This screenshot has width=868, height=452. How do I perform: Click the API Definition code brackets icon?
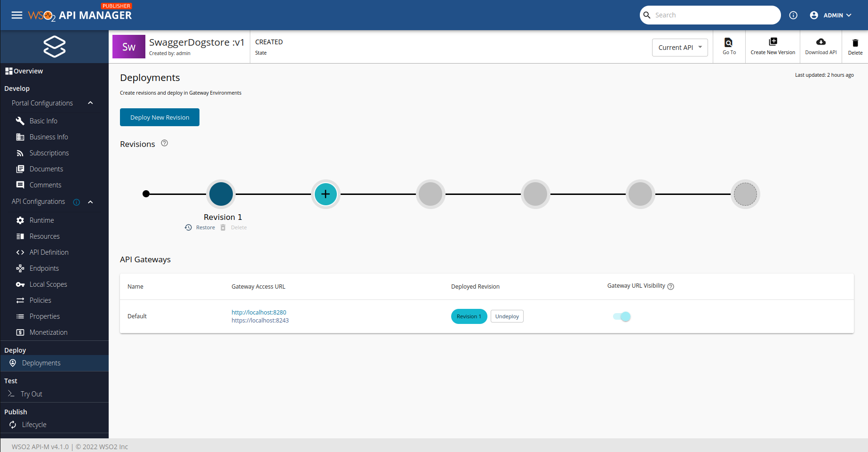point(20,252)
